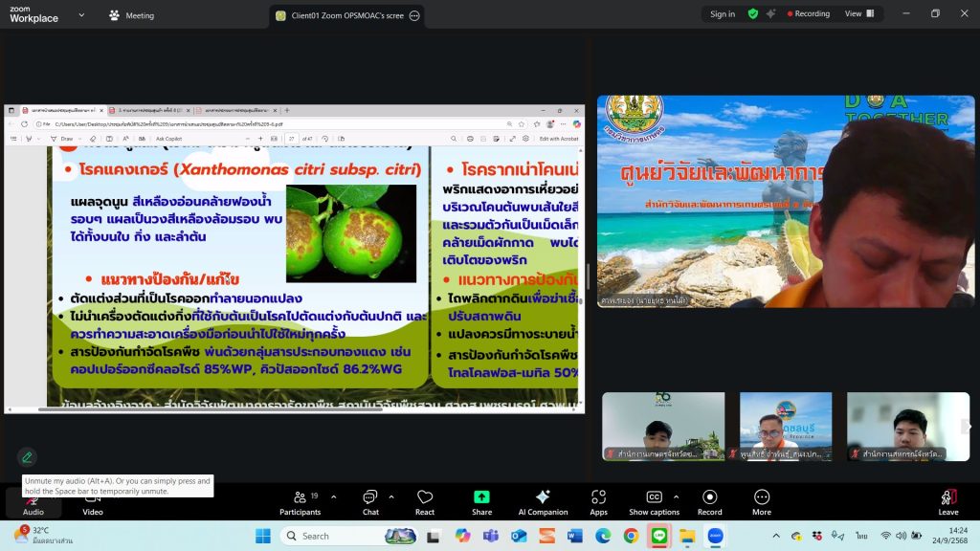980x551 pixels.
Task: Open the React emoji menu
Action: [x=425, y=501]
